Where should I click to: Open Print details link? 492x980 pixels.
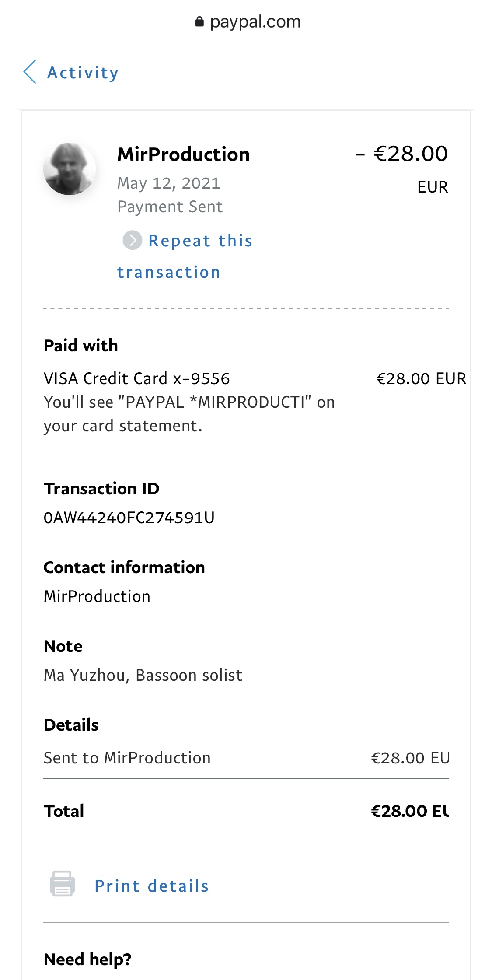(x=151, y=886)
